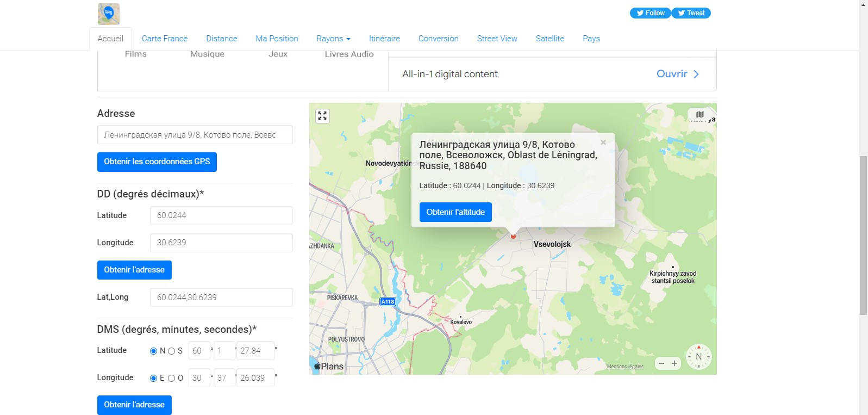The height and width of the screenshot is (415, 868).
Task: Click the Adresse text input field
Action: pos(195,135)
